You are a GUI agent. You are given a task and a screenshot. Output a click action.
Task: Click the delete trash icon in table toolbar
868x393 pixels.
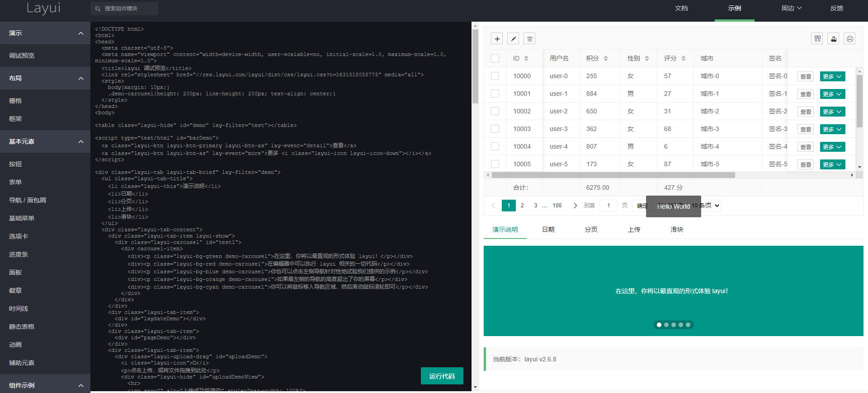529,39
